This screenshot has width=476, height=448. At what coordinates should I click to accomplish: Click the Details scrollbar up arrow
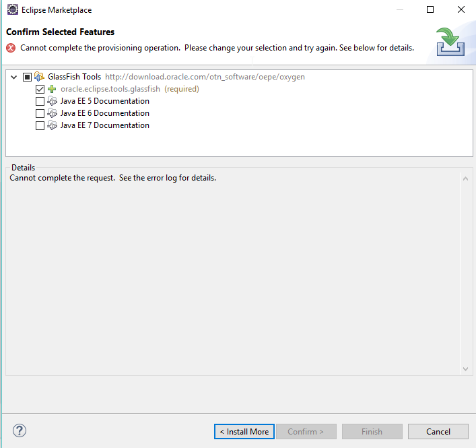click(x=465, y=179)
